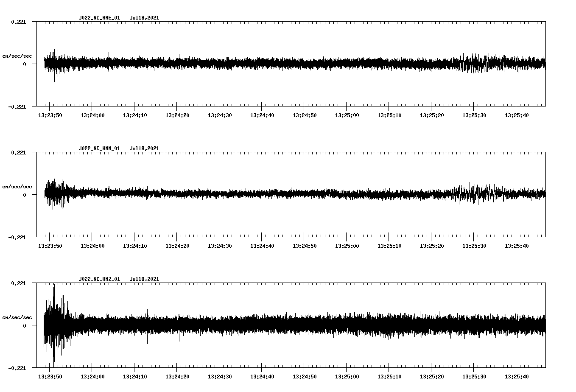Screen dimensions: 576x392
Task: Select the cm/sec/sec unit label on HNN plot
Action: 17,187
